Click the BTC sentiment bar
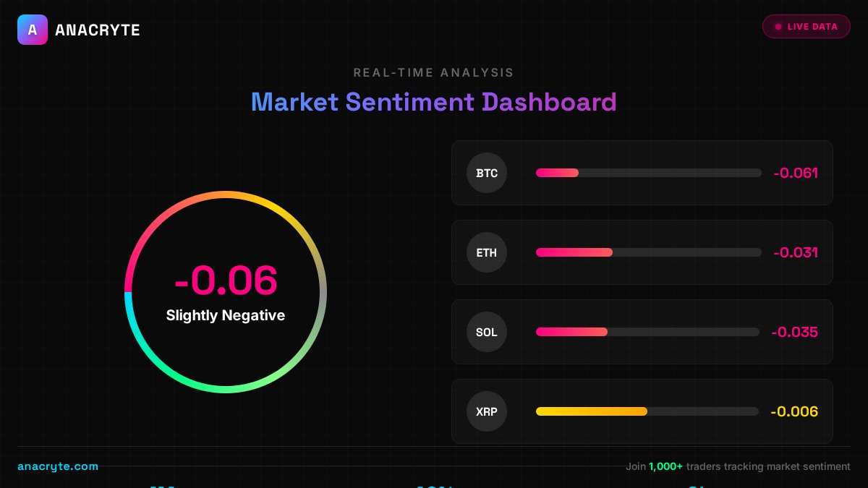This screenshot has height=488, width=868. coord(648,173)
